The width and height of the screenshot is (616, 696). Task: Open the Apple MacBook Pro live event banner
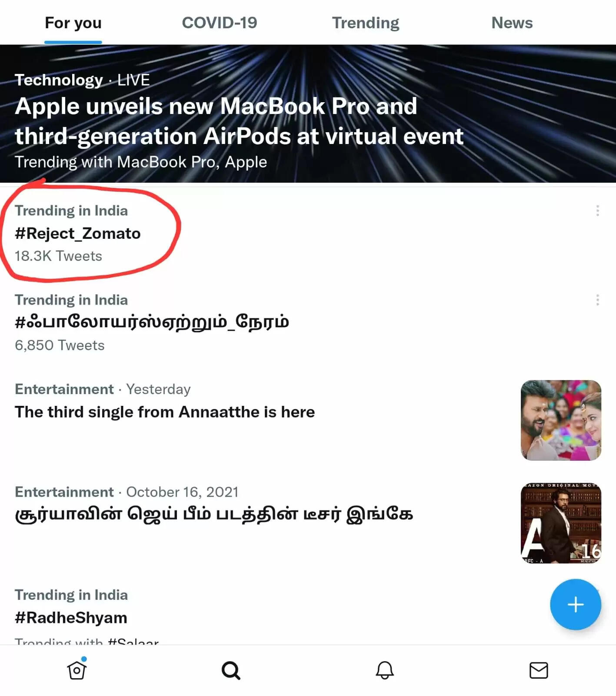[x=239, y=122]
